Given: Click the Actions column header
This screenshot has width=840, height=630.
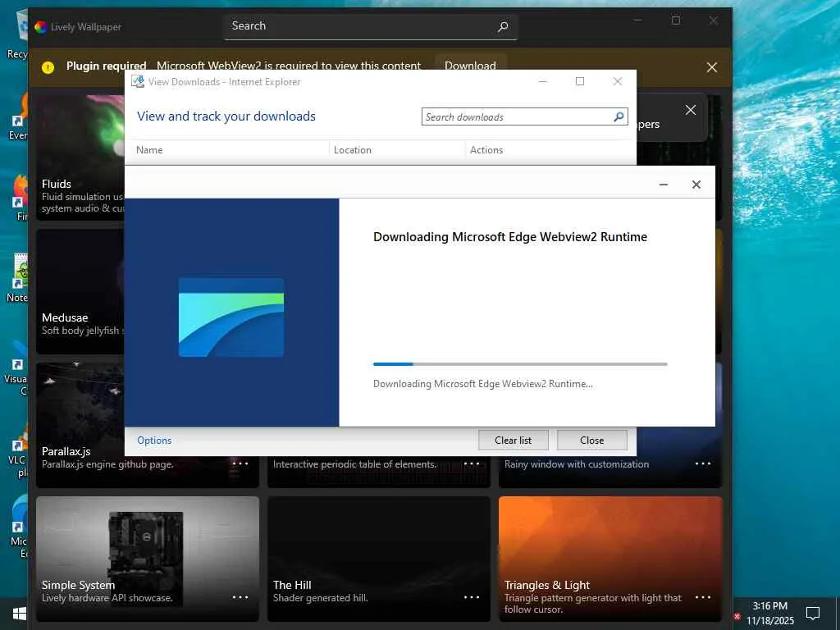Looking at the screenshot, I should coord(486,150).
